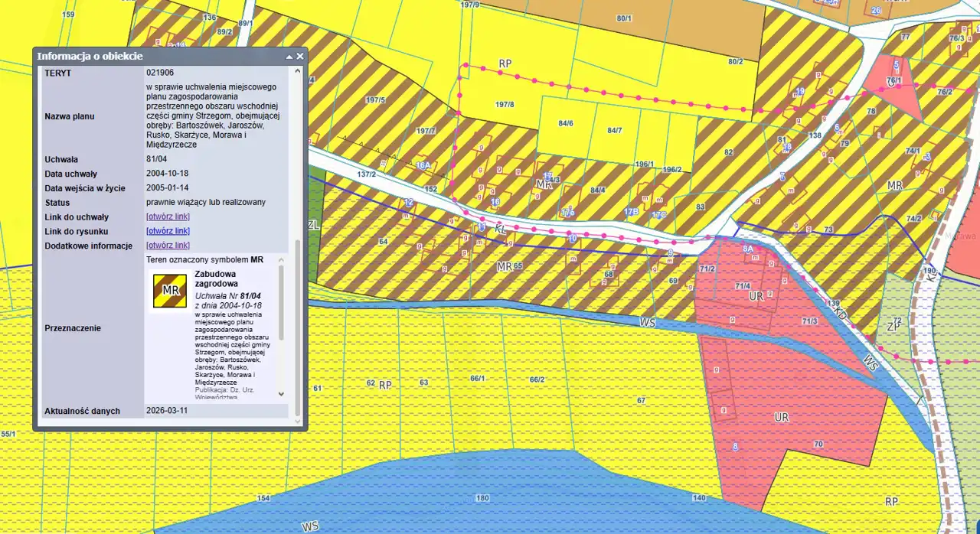The width and height of the screenshot is (980, 534).
Task: Open the Link do rysunku hyperlink
Action: click(168, 231)
